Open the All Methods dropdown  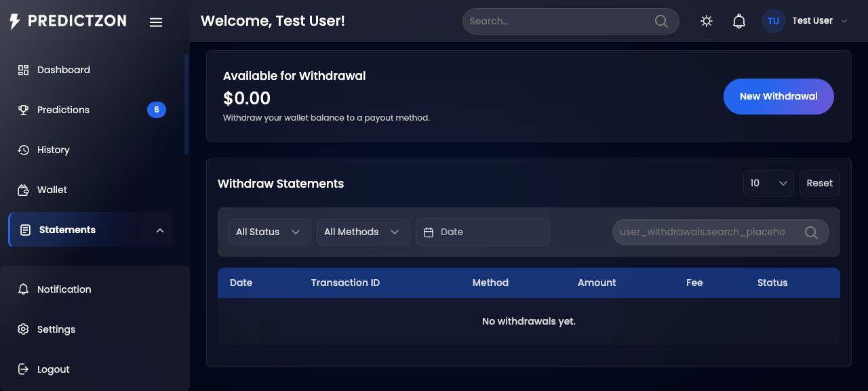point(363,232)
